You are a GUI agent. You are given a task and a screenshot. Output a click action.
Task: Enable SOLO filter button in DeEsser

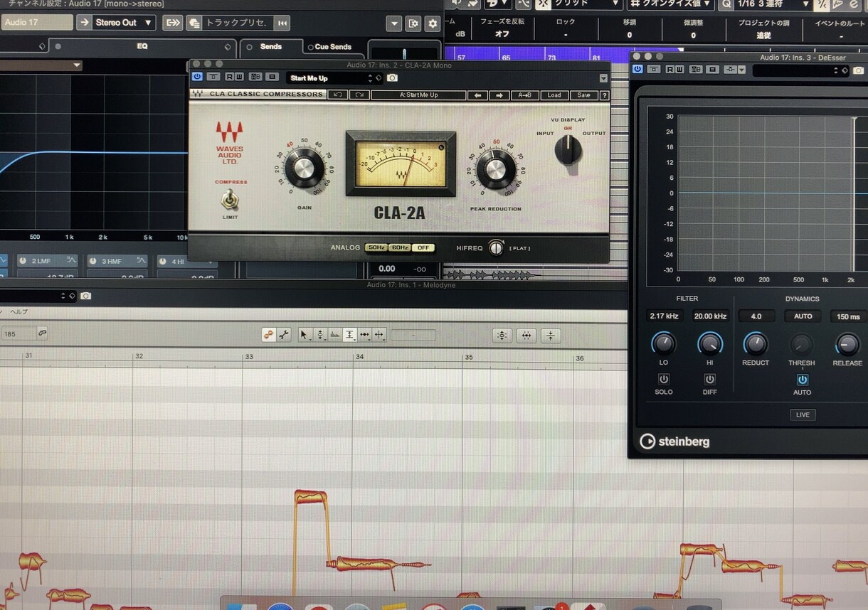tap(664, 379)
